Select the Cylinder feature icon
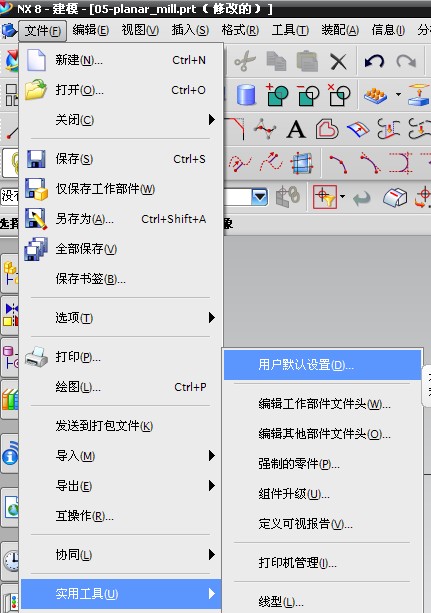Viewport: 431px width, 613px height. pos(246,95)
